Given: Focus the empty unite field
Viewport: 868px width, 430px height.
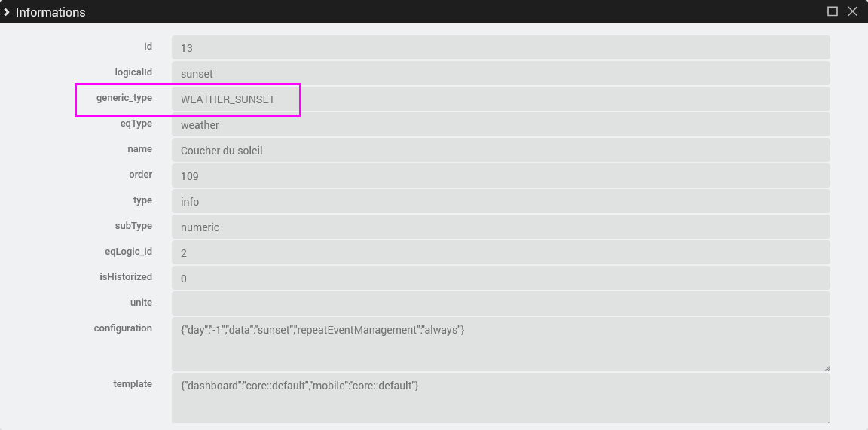Looking at the screenshot, I should coord(500,303).
